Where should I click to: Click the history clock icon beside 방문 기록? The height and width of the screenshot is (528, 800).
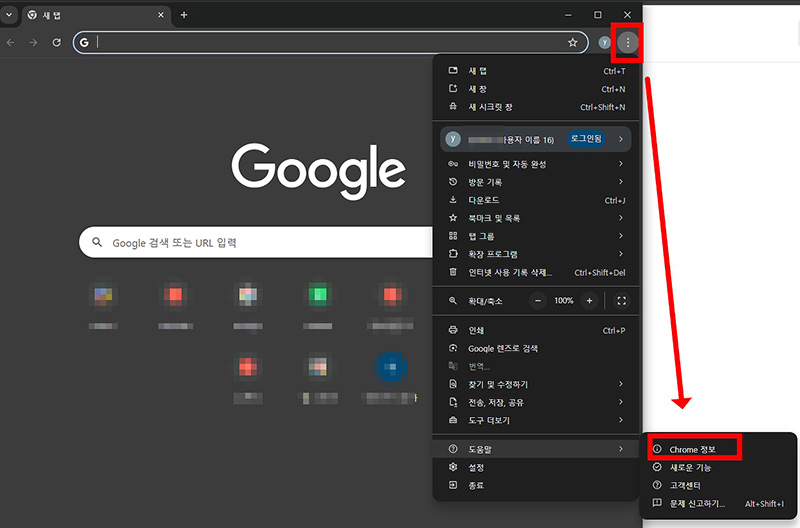pos(453,182)
